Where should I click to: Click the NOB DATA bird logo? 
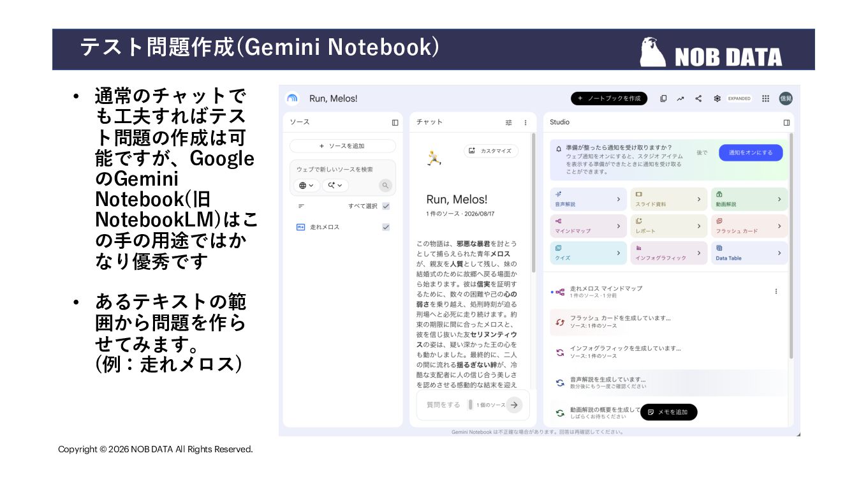pos(653,52)
